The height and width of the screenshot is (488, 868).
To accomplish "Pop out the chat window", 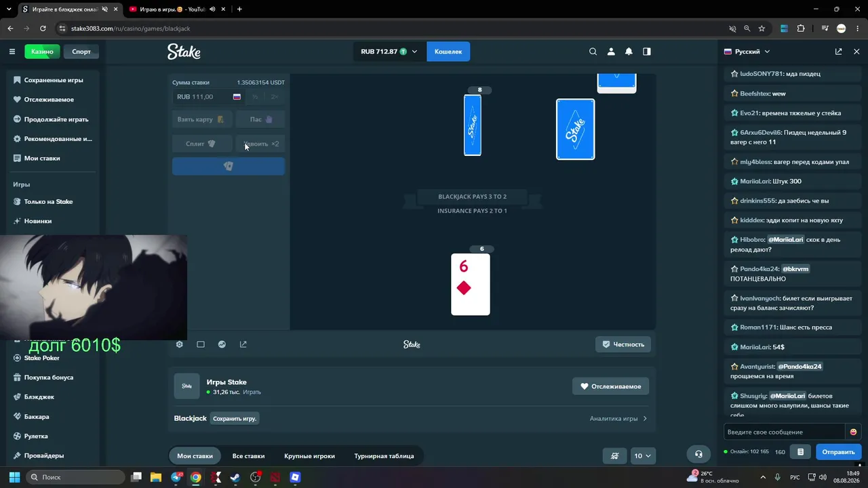I will (839, 52).
